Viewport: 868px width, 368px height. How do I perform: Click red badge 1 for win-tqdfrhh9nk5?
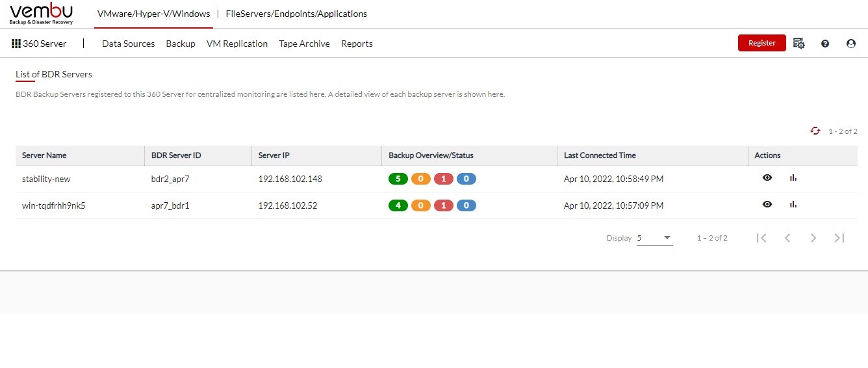[444, 205]
